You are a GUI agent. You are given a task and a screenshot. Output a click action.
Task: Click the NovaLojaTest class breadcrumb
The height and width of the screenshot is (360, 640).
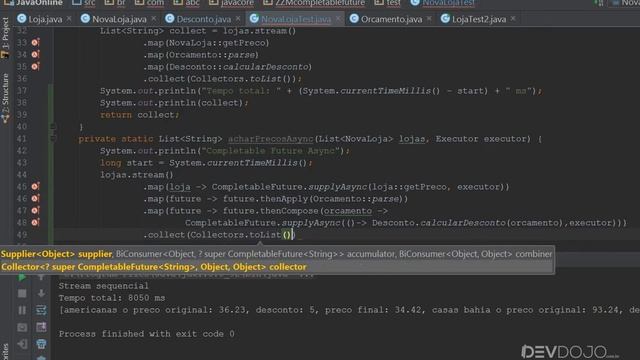tap(443, 3)
